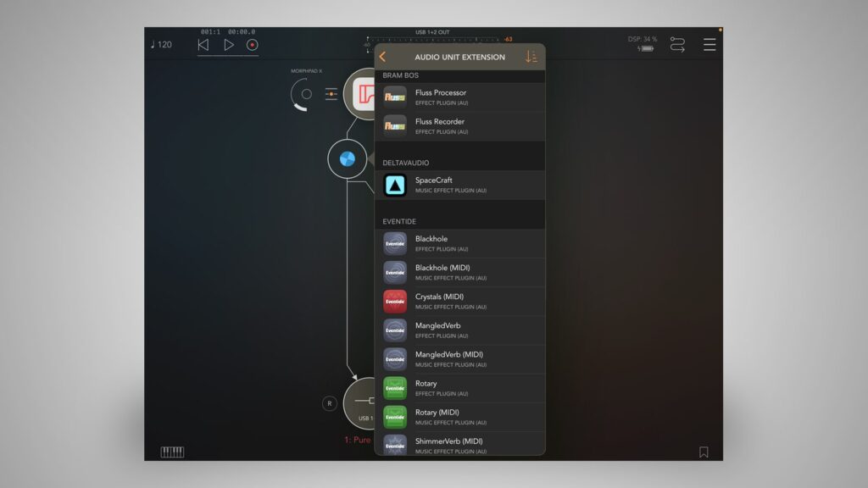Screen dimensions: 868x488
Task: Click the red Crystals (MIDI) Eventide icon
Action: pyautogui.click(x=395, y=302)
